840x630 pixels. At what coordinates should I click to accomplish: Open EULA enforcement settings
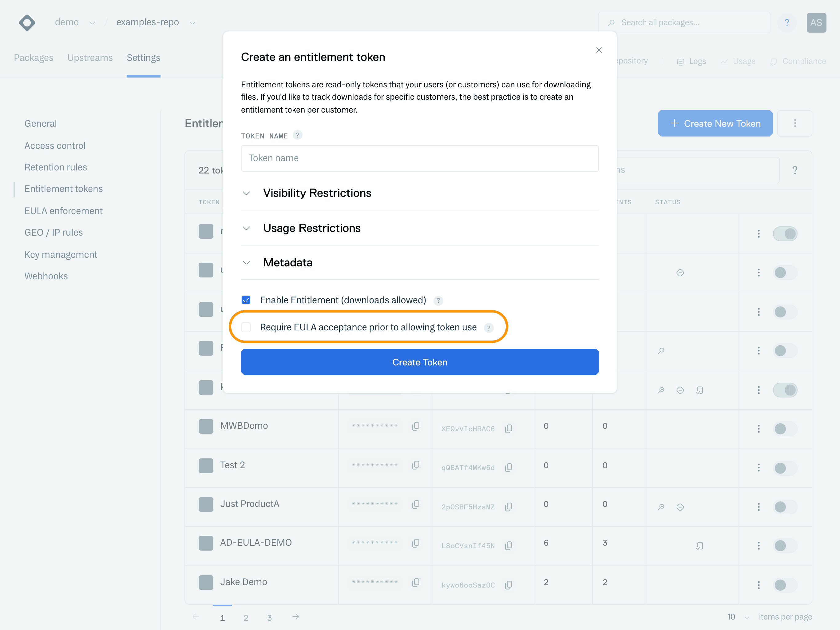pos(63,211)
